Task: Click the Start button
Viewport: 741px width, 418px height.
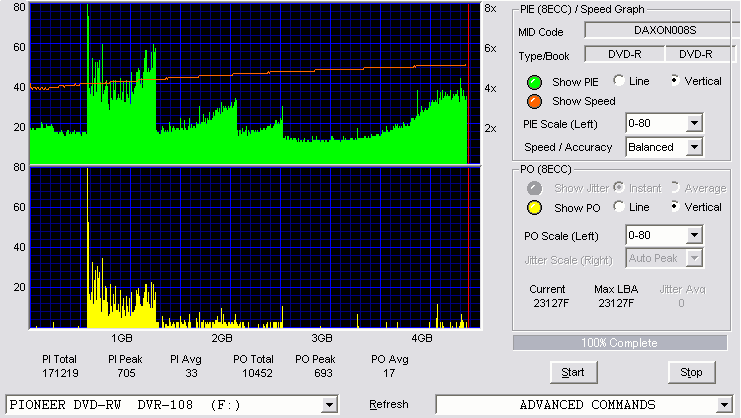Action: (x=573, y=373)
